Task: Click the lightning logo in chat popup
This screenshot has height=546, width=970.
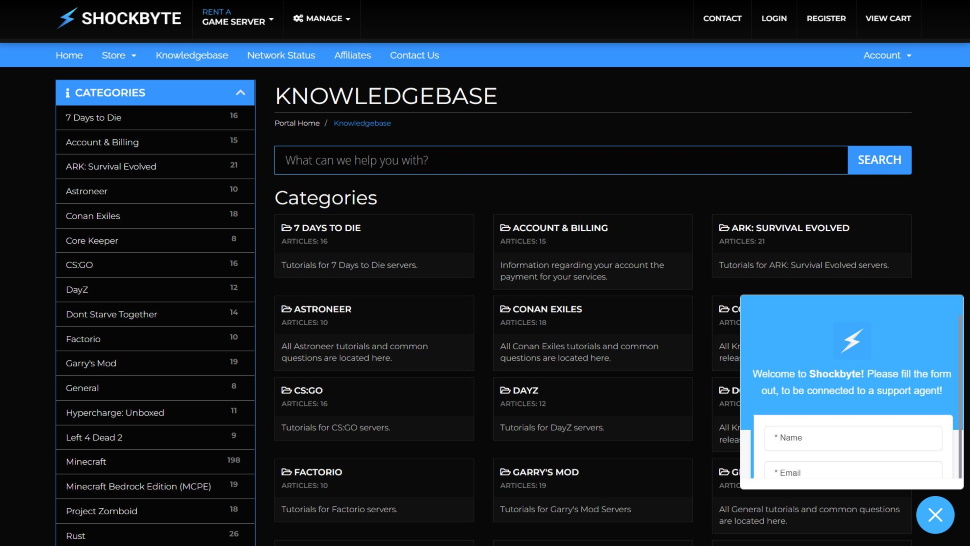Action: coord(852,340)
